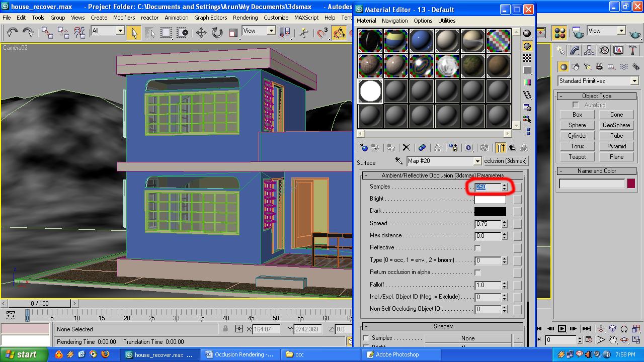Open Material Editor Utilities menu
644x362 pixels.
click(x=447, y=21)
